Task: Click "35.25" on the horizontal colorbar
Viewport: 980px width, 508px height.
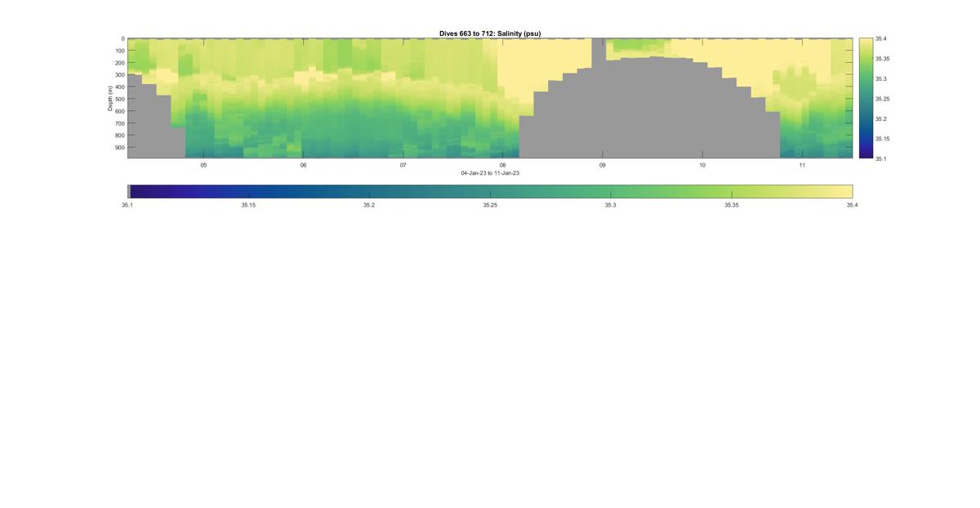Action: tap(490, 205)
